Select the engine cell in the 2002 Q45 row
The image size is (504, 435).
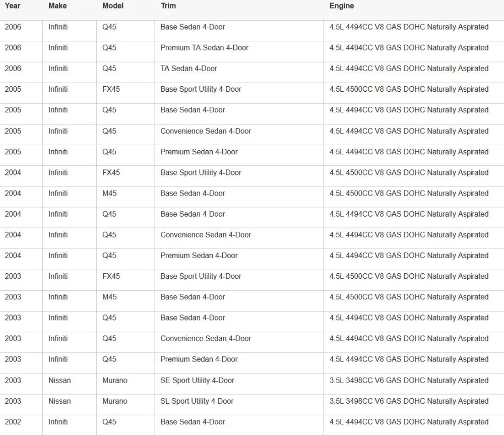point(409,422)
